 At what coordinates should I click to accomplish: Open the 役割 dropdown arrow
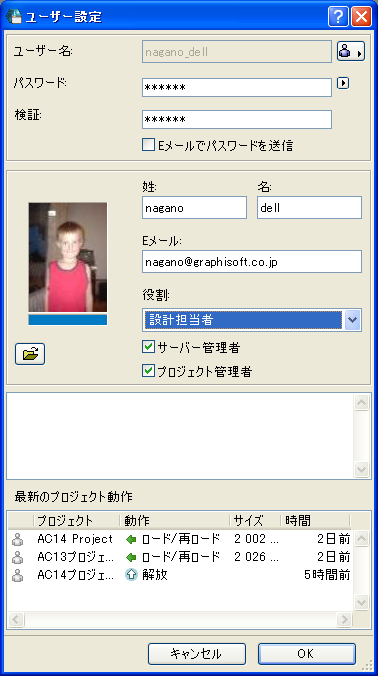(353, 320)
